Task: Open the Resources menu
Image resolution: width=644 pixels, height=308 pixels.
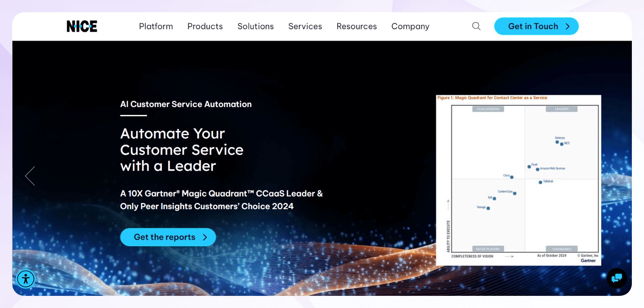Action: (x=357, y=26)
